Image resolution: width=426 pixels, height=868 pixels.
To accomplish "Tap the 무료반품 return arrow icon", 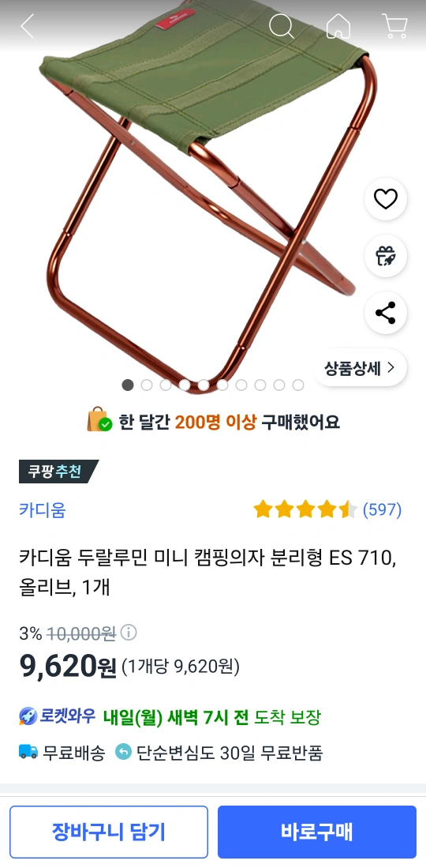I will (123, 752).
